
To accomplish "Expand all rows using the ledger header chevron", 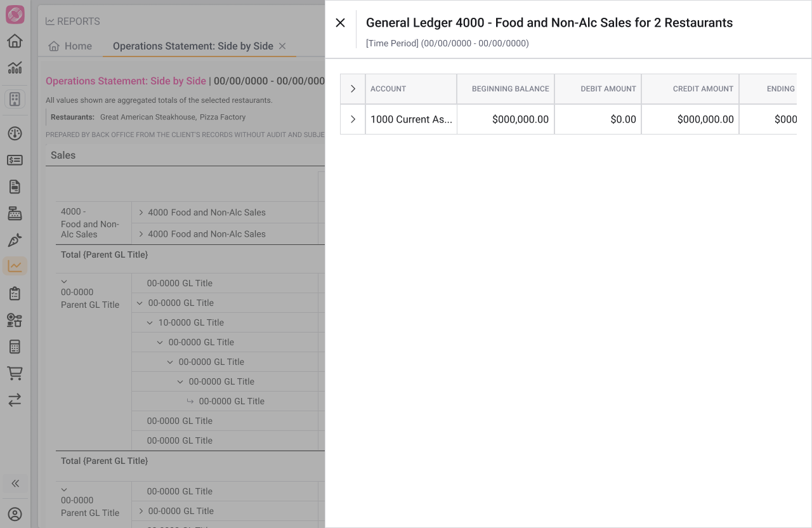I will coord(353,89).
